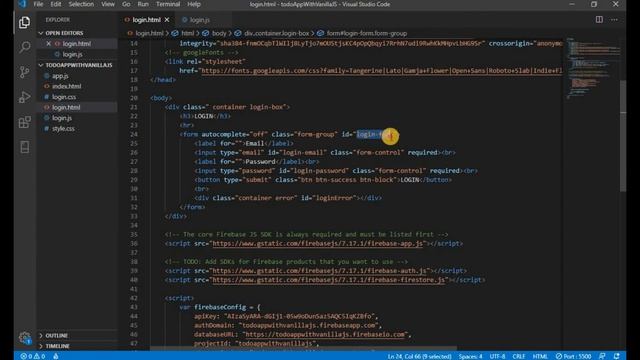640x360 pixels.
Task: Click the EXPLORER panel title
Action: click(x=58, y=20)
